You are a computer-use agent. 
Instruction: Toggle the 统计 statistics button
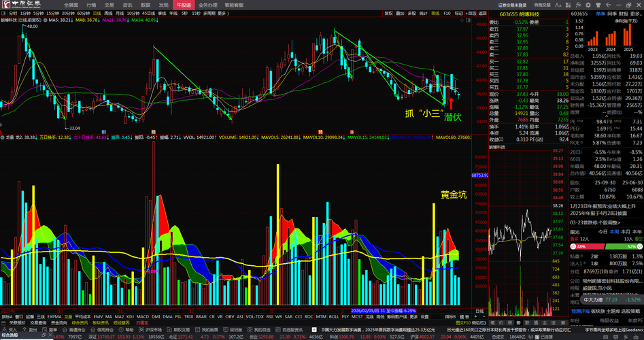[423, 13]
